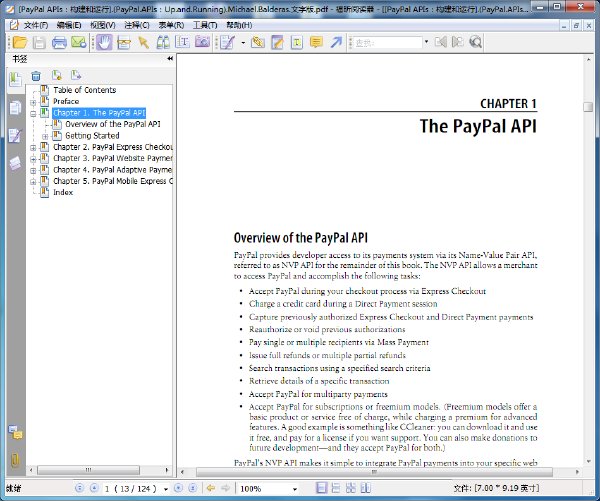Click the Save disk icon in toolbar

pyautogui.click(x=39, y=42)
